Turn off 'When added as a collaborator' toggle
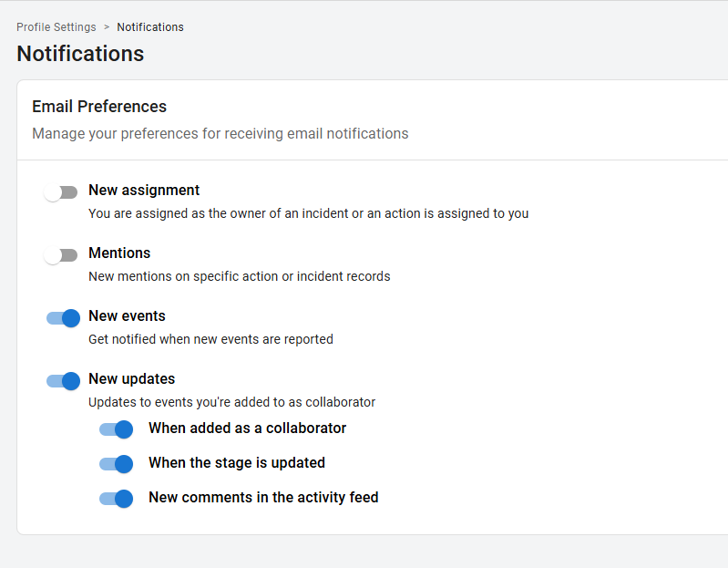 (x=116, y=429)
